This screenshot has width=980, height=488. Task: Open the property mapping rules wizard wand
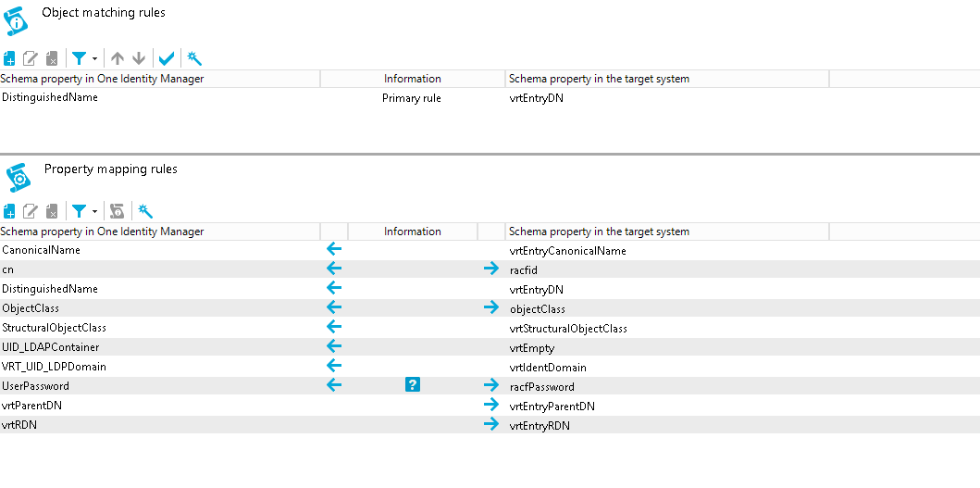click(145, 211)
